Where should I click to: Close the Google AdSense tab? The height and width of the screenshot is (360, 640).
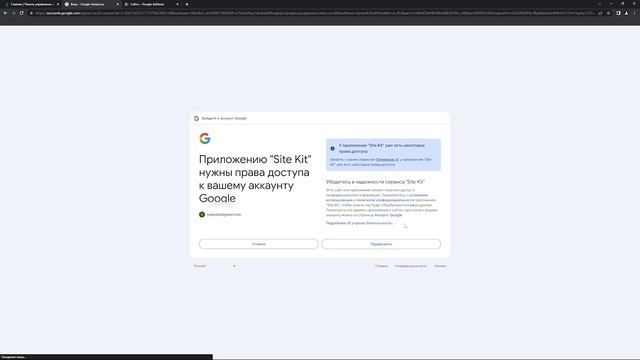tap(177, 4)
